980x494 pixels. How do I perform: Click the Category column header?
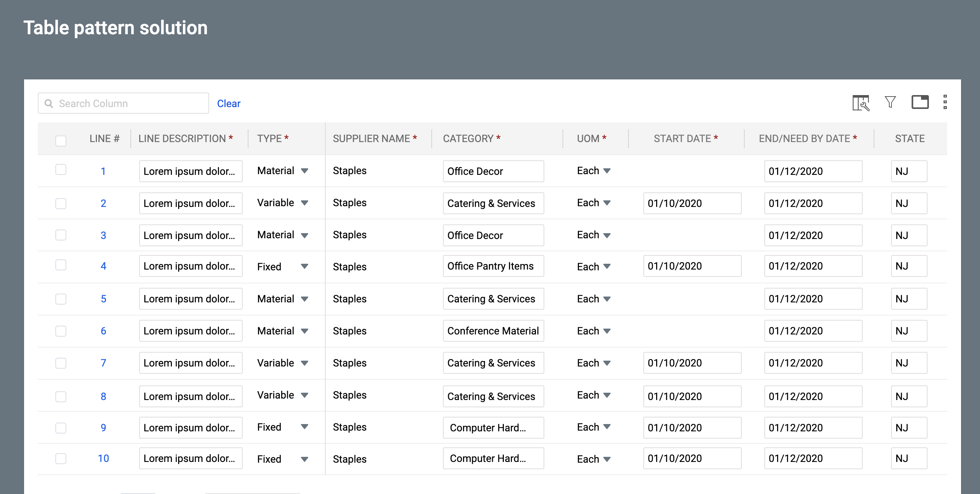(467, 138)
